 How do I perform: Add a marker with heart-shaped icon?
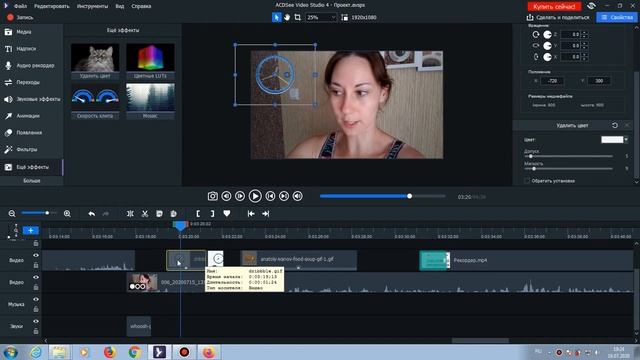[227, 213]
